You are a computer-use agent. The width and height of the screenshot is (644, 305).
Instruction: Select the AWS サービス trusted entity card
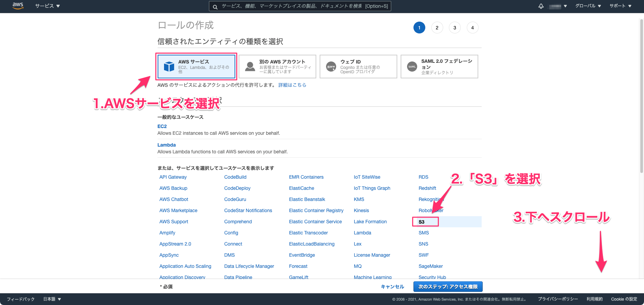196,67
